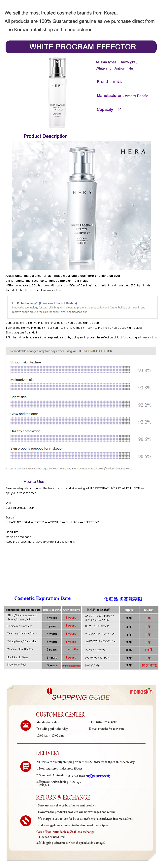
Task: Click the How to Use heading
Action: coord(34,482)
